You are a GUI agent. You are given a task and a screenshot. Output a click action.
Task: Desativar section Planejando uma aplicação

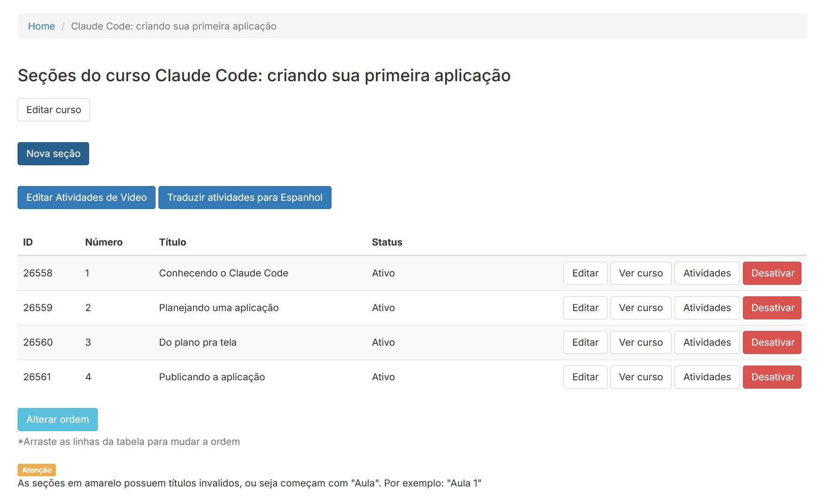pos(772,308)
